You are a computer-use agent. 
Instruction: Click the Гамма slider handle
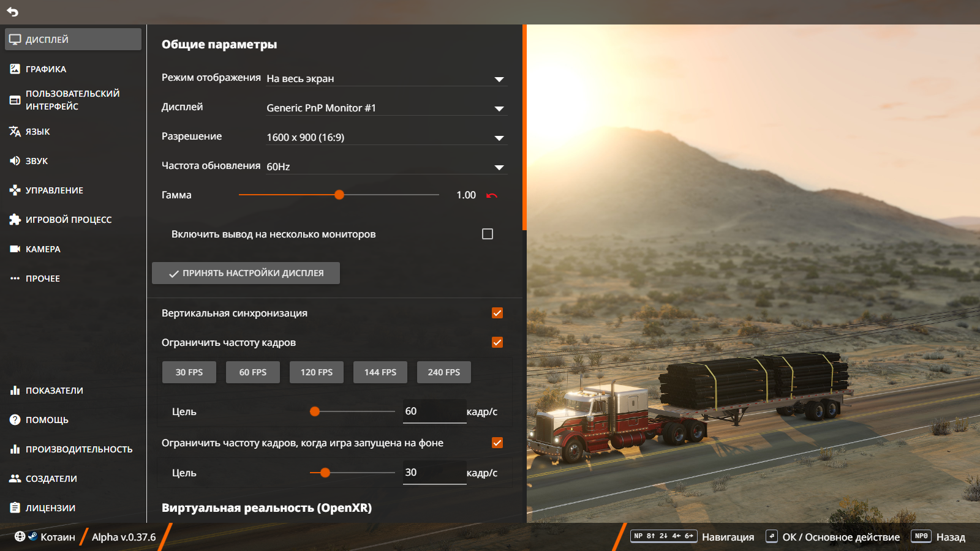pos(339,195)
